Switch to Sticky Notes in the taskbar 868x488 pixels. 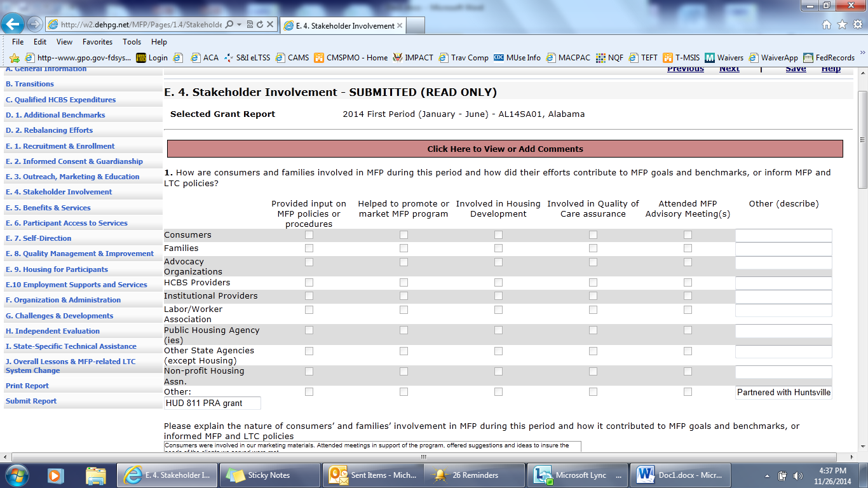coord(269,475)
